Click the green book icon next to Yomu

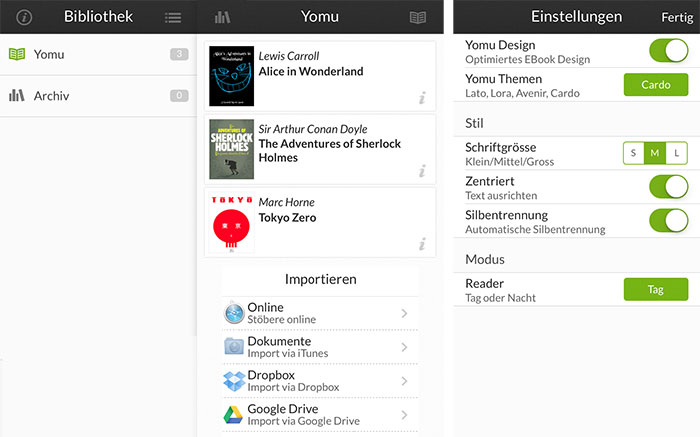coord(17,54)
